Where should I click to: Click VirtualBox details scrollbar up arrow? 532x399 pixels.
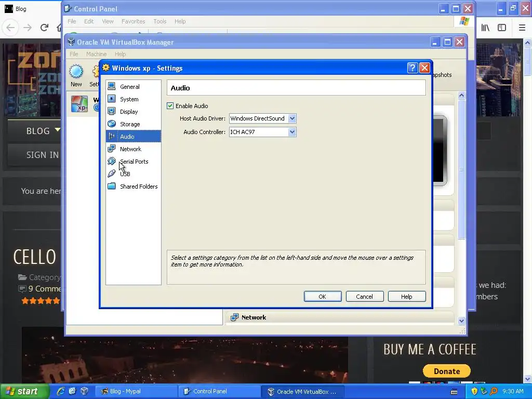coord(461,96)
